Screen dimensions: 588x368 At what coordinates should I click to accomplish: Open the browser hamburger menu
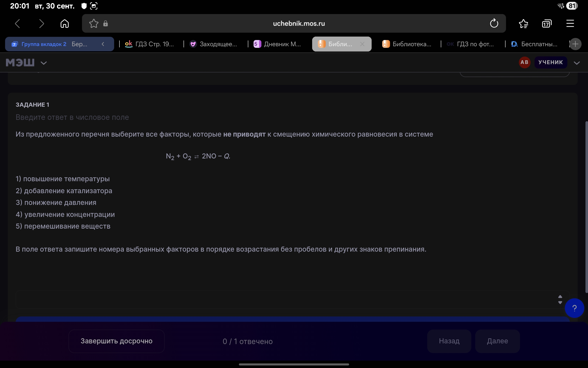tap(570, 24)
